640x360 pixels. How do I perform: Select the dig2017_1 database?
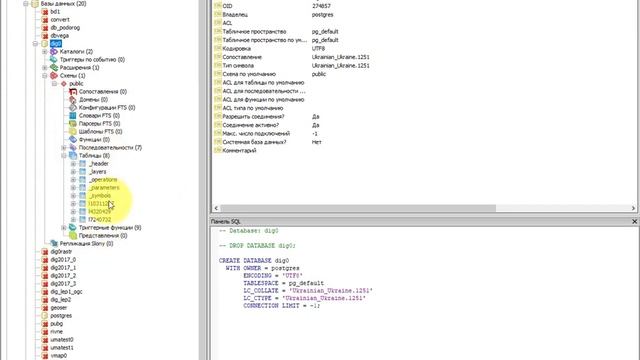coord(63,268)
